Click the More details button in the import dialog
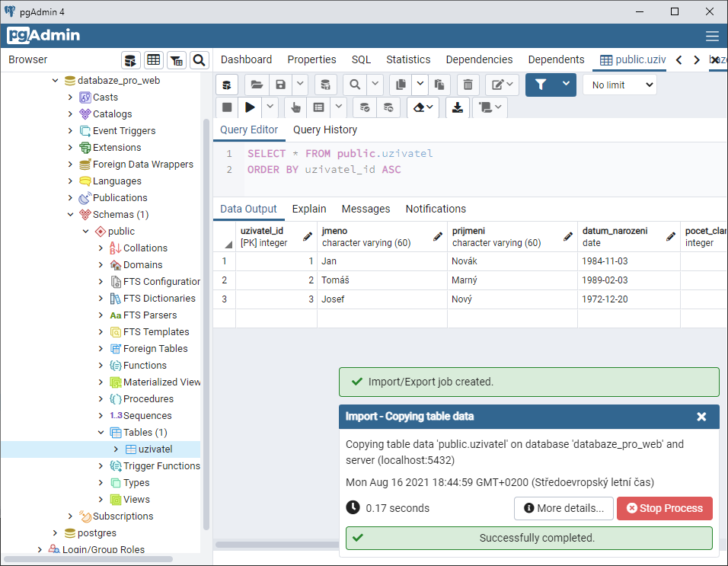The height and width of the screenshot is (566, 728). (x=564, y=508)
